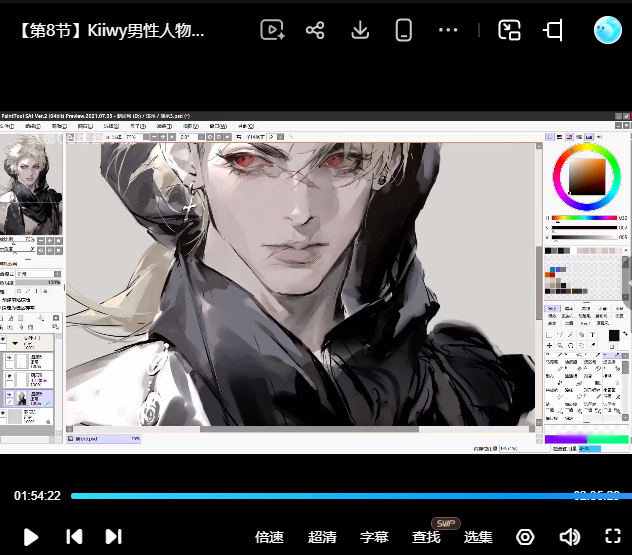The height and width of the screenshot is (555, 632).
Task: Select the Zoom magnifier tool
Action: [560, 345]
